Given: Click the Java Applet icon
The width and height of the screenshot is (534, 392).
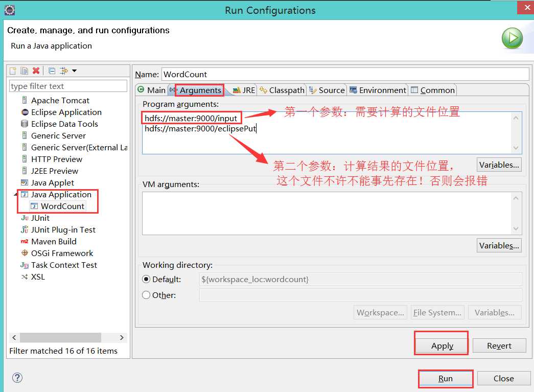Looking at the screenshot, I should pyautogui.click(x=25, y=182).
